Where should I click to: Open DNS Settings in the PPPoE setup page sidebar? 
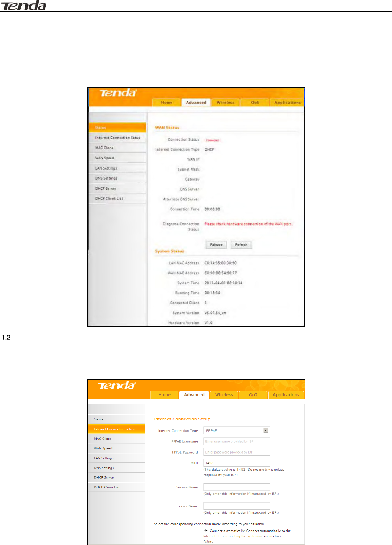pos(116,468)
